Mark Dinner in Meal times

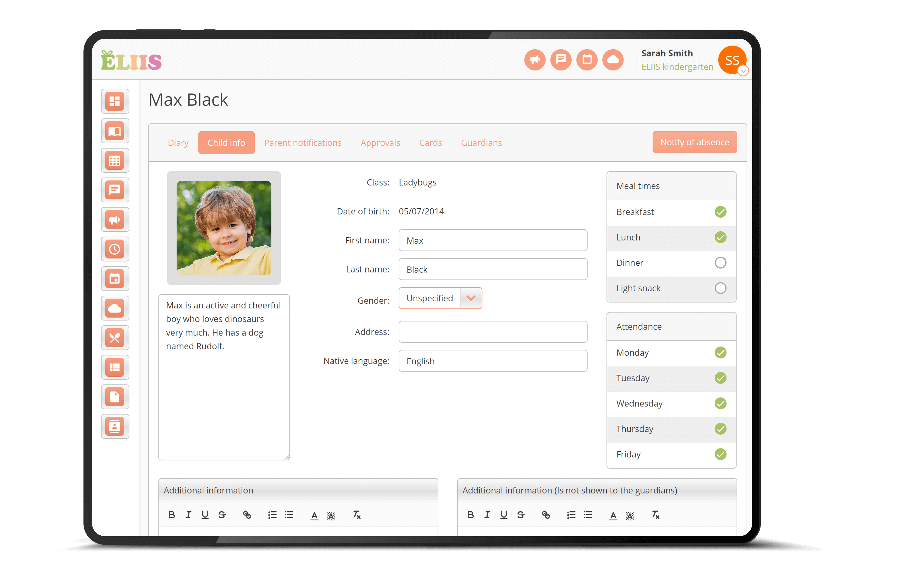720,263
